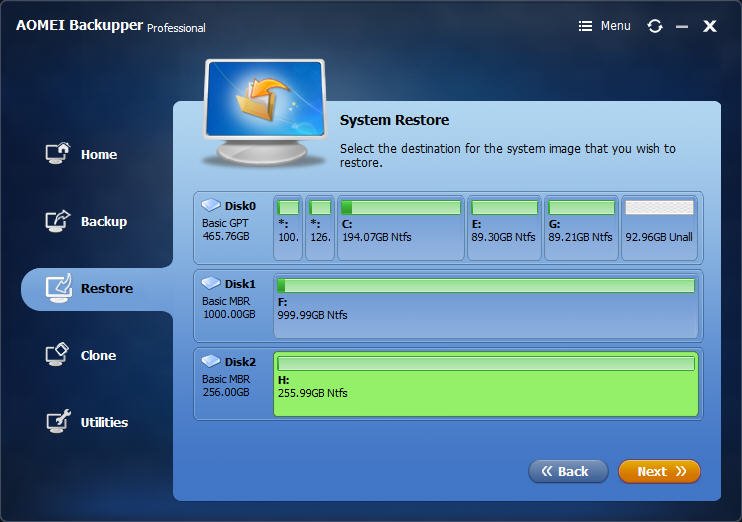Go to the Clone tab label
The height and width of the screenshot is (522, 742).
[98, 355]
